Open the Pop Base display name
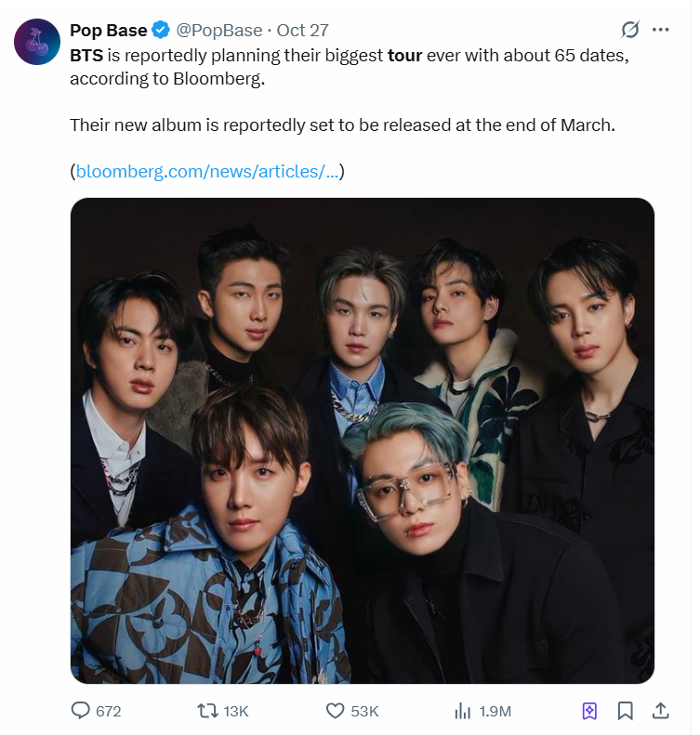 pyautogui.click(x=108, y=31)
